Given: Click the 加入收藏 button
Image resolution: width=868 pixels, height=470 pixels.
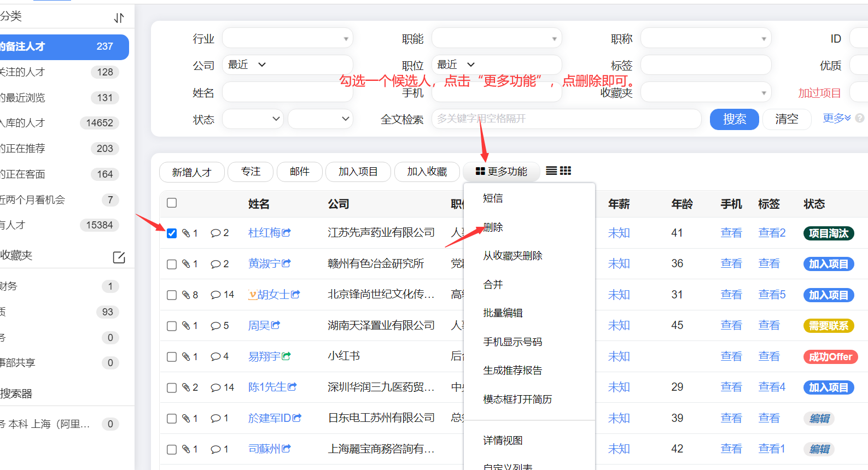Looking at the screenshot, I should click(x=427, y=172).
